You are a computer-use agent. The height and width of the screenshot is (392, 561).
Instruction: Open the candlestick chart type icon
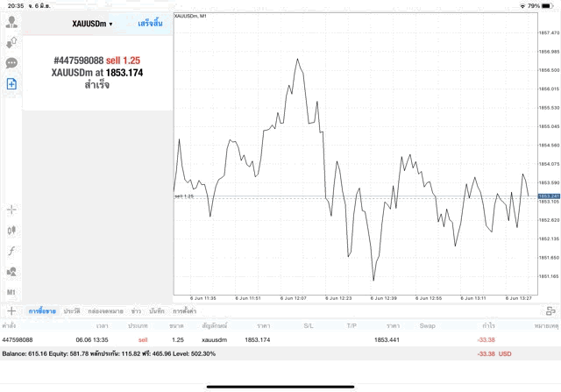11,230
